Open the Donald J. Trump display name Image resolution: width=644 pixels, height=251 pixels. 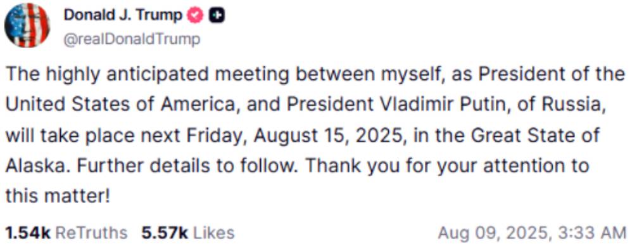pos(122,16)
